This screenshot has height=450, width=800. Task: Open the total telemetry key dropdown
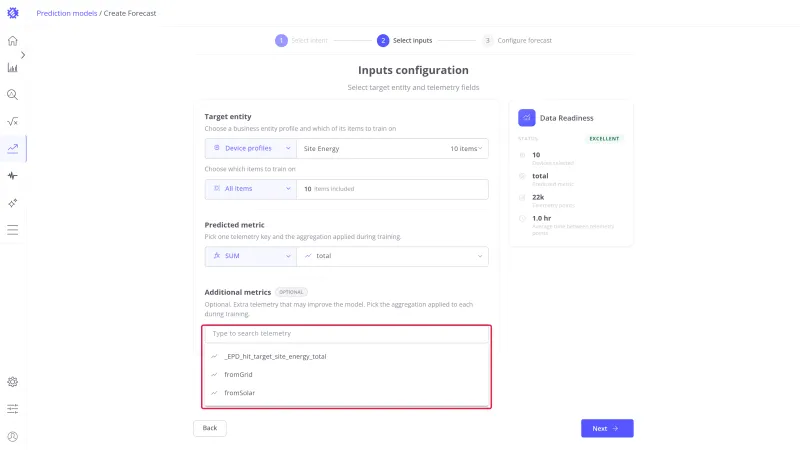tap(392, 256)
